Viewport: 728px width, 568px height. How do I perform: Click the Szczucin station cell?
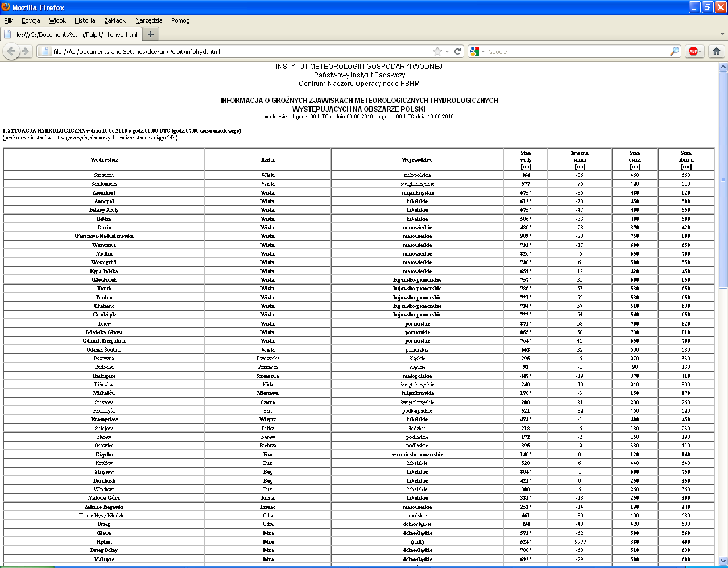(x=104, y=175)
